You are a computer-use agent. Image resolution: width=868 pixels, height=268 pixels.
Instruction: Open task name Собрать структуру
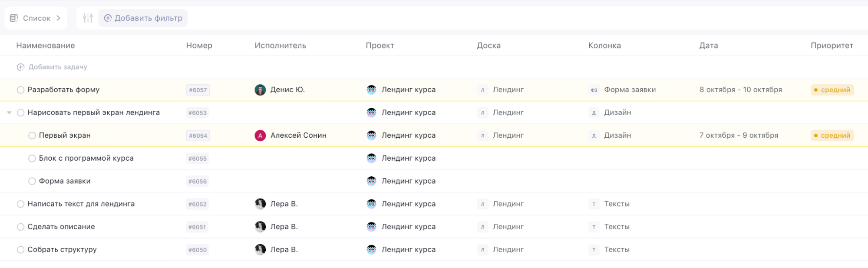click(x=62, y=249)
